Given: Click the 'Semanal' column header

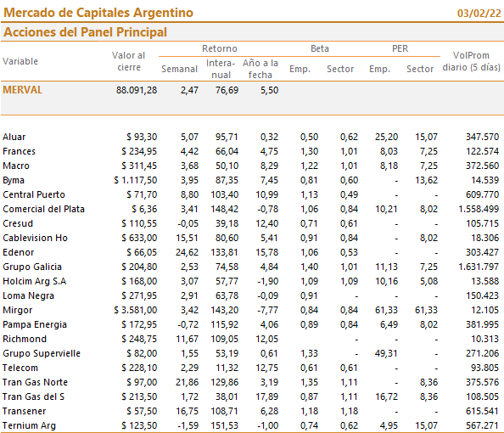Looking at the screenshot, I should (179, 69).
